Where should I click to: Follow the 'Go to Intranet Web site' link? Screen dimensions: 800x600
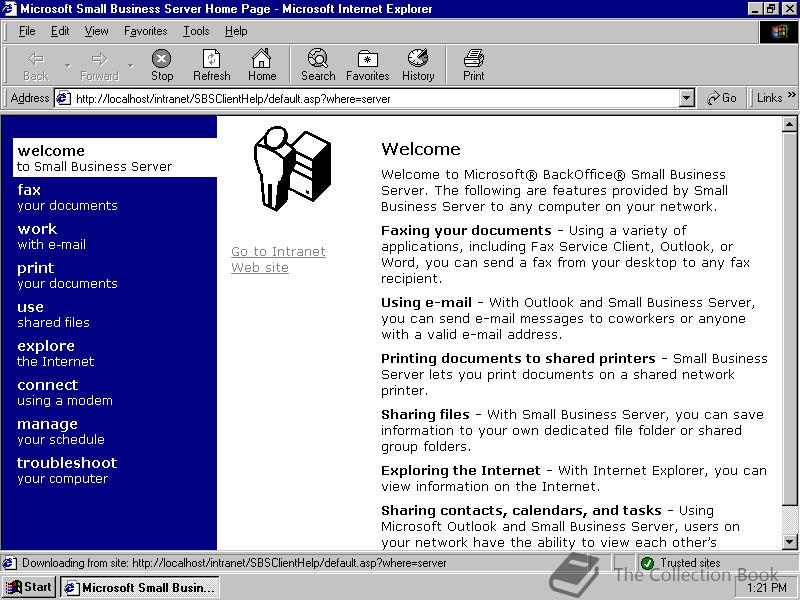278,259
